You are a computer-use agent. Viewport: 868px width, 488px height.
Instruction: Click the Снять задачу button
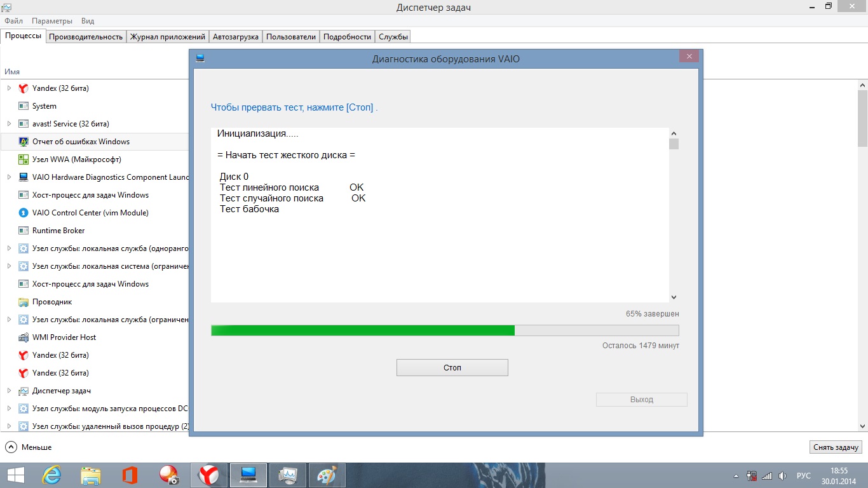coord(836,447)
